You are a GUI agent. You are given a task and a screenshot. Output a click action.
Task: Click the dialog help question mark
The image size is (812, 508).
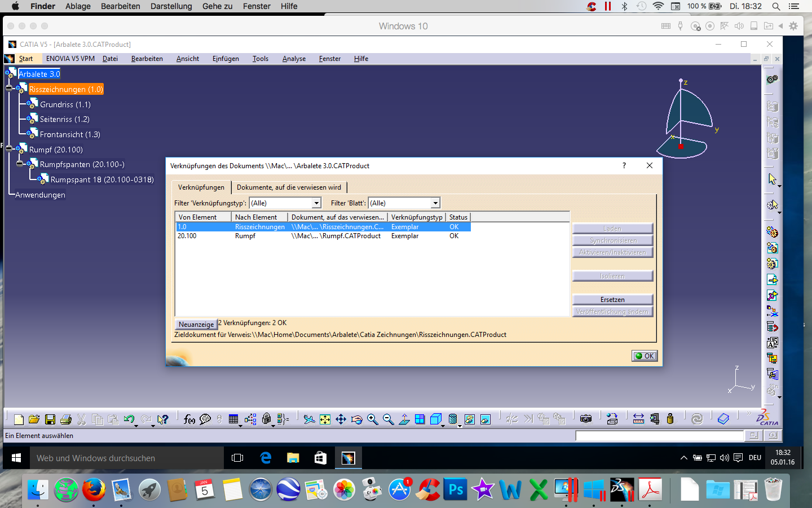(x=624, y=165)
